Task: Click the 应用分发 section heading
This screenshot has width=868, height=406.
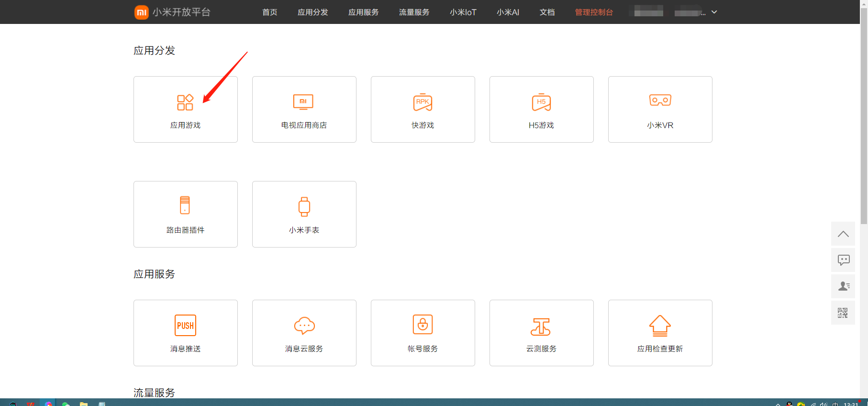Action: [x=154, y=50]
